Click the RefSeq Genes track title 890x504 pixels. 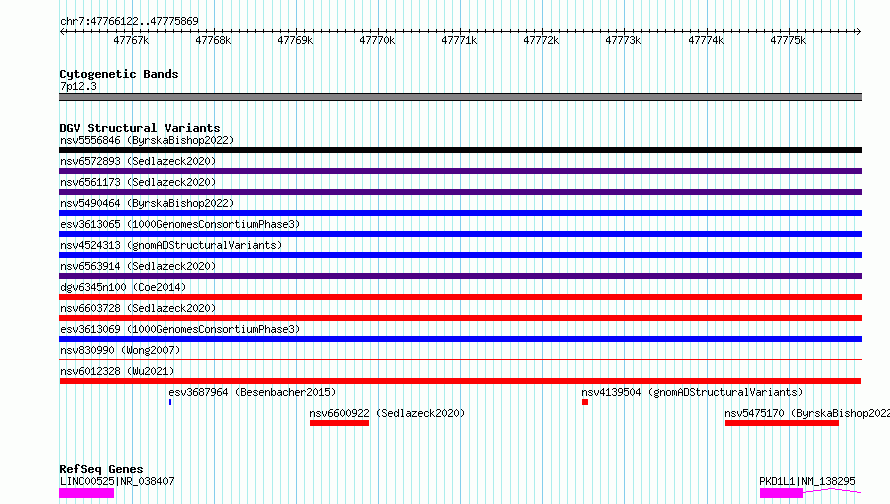101,469
